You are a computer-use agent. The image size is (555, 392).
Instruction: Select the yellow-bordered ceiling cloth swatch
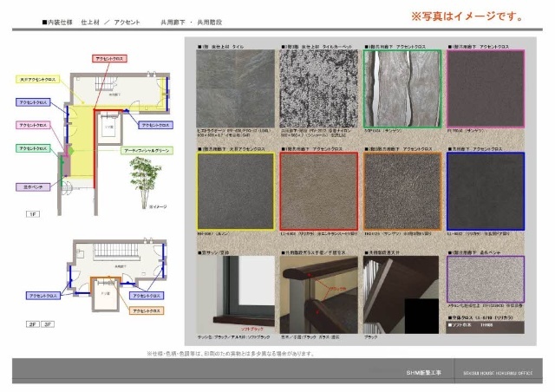tap(235, 191)
